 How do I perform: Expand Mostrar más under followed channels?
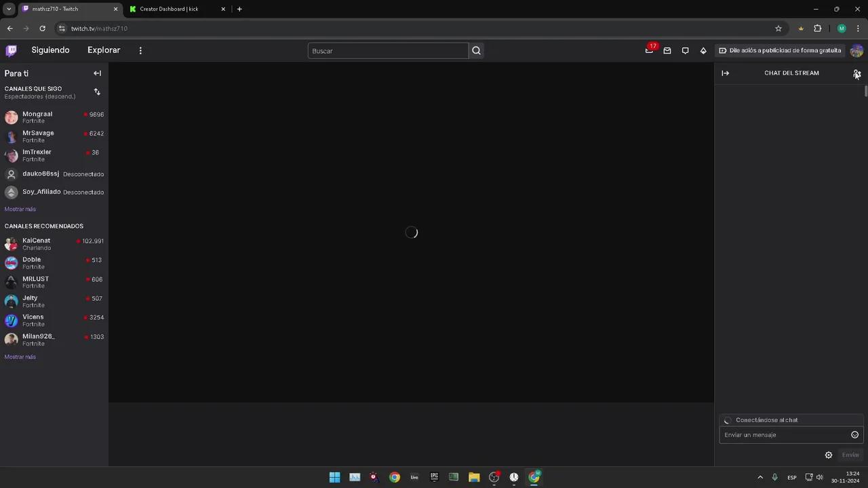click(20, 209)
